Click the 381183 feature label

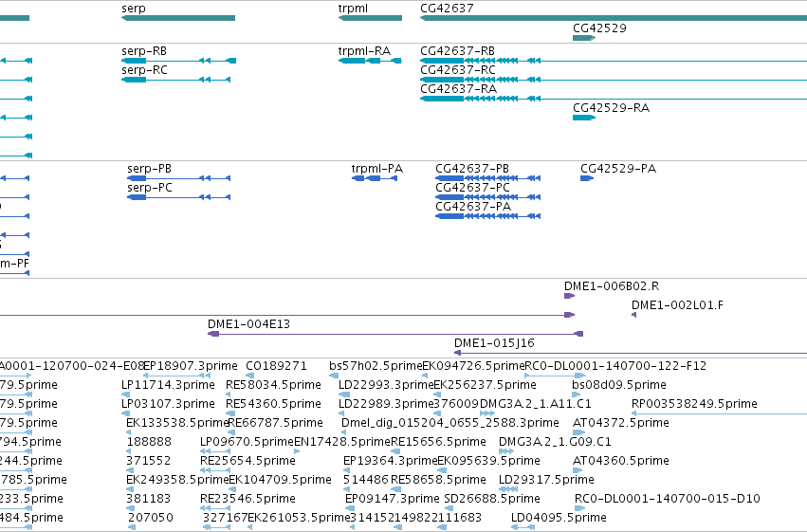148,499
